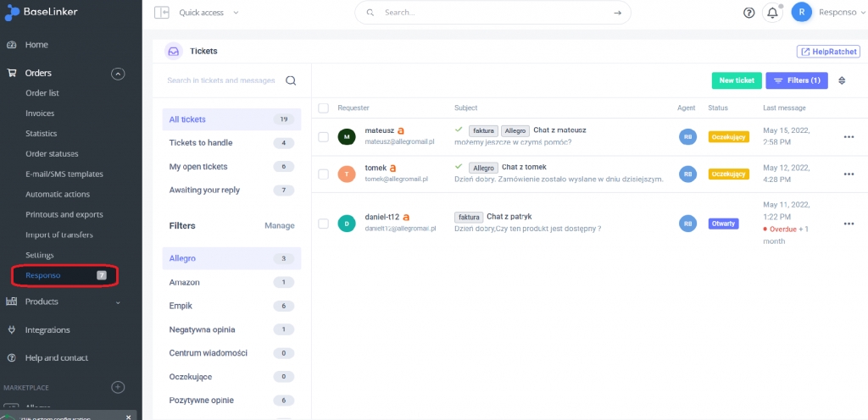Open the notifications bell
The image size is (868, 420).
pyautogui.click(x=772, y=13)
